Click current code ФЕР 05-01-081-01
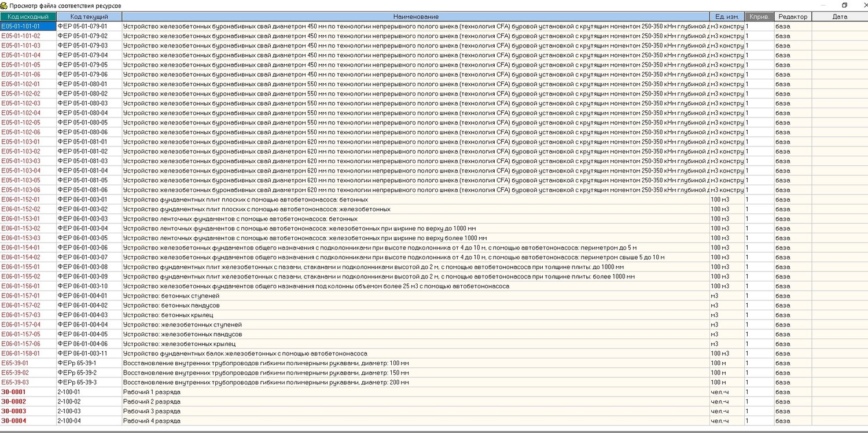The width and height of the screenshot is (868, 433). click(x=89, y=142)
